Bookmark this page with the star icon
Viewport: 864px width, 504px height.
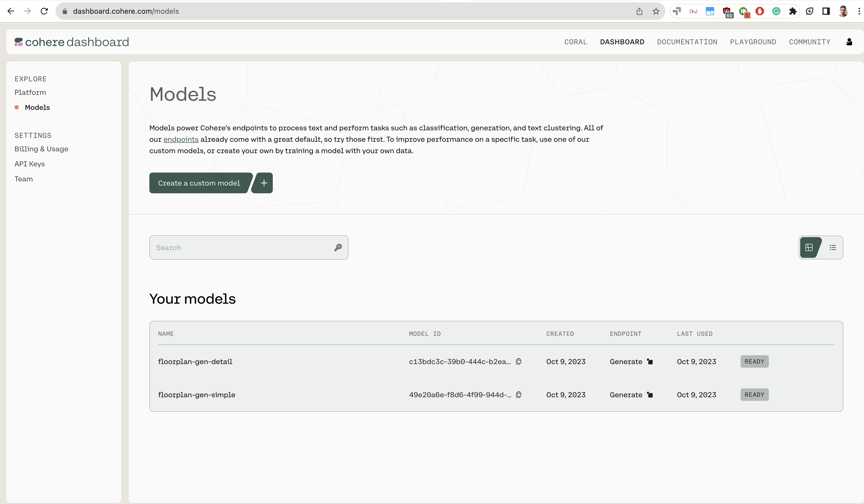click(656, 11)
